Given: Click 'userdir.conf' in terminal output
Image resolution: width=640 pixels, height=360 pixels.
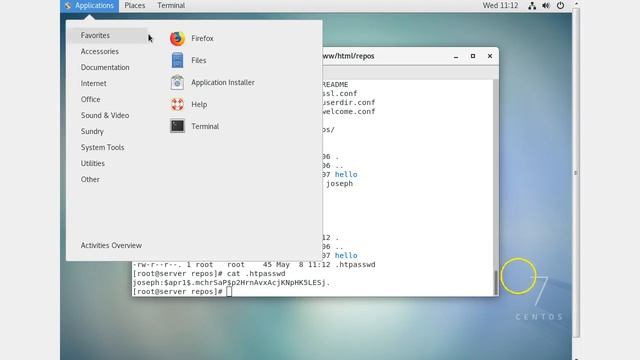Looking at the screenshot, I should tap(349, 102).
